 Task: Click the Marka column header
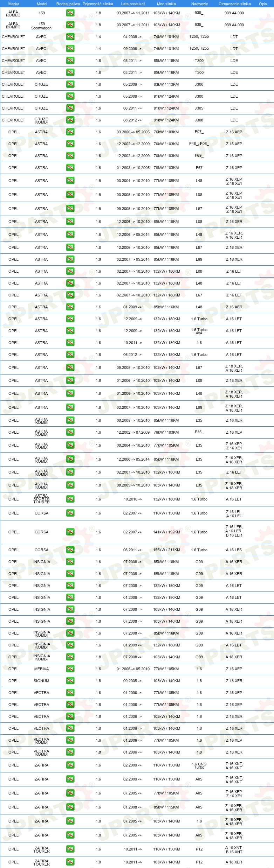tap(14, 4)
